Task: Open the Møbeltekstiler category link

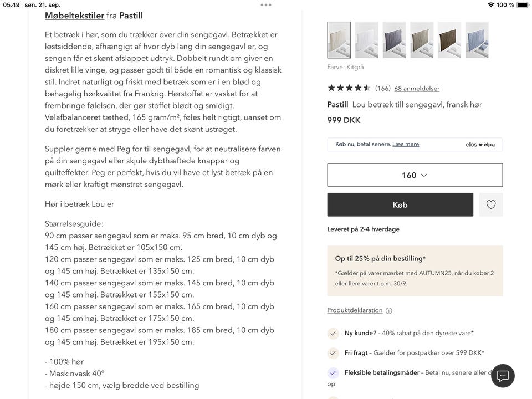Action: point(75,16)
